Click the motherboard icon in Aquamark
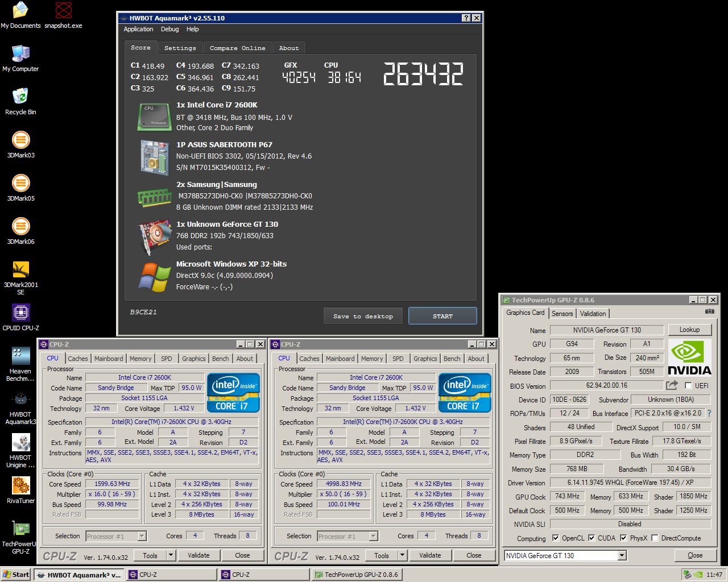 [155, 157]
